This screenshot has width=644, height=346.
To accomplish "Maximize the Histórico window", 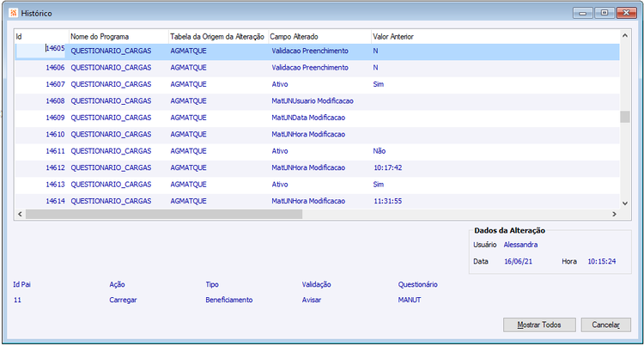I will click(605, 13).
